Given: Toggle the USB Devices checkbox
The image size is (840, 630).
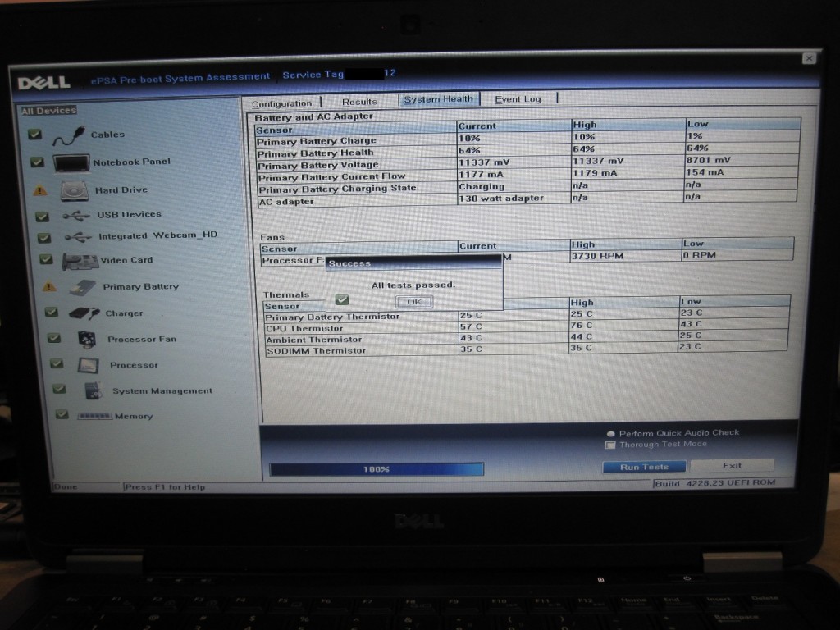Looking at the screenshot, I should click(x=42, y=217).
